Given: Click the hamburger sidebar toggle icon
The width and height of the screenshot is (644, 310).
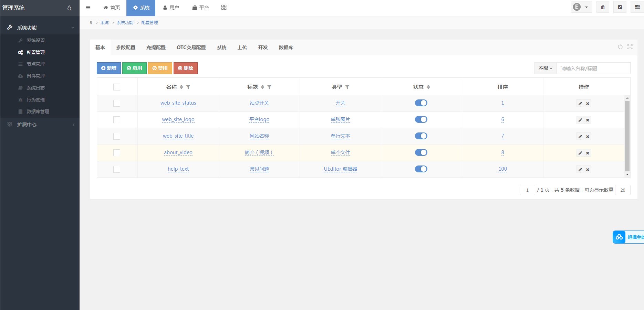Looking at the screenshot, I should [x=88, y=8].
